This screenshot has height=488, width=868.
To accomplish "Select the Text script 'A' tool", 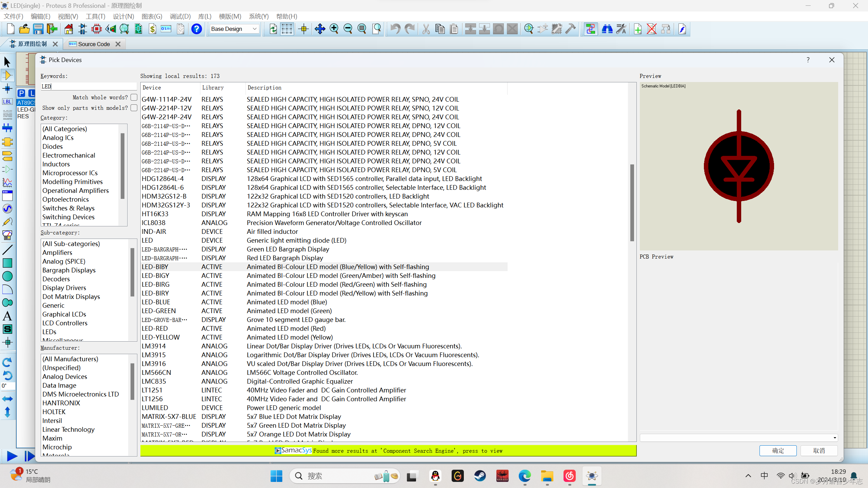I will click(7, 316).
